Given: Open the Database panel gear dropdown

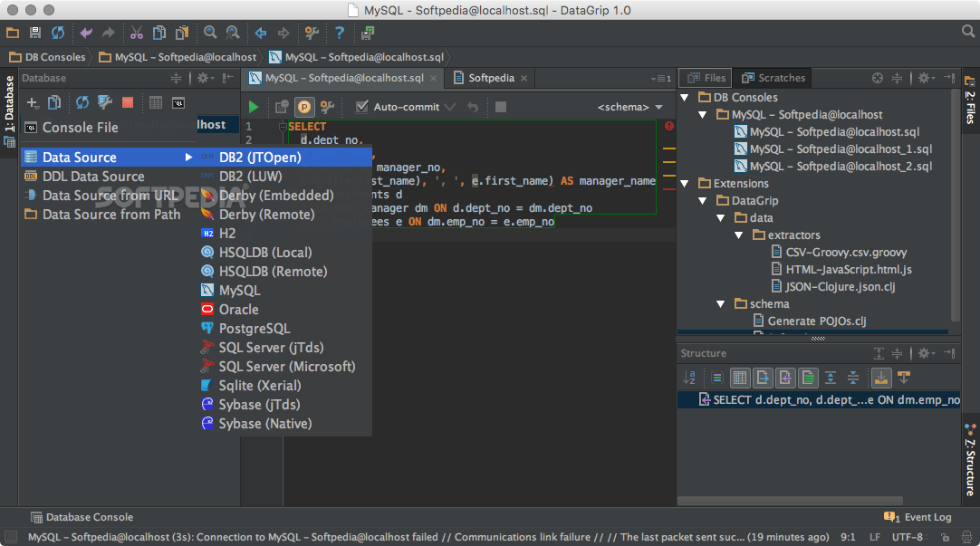Looking at the screenshot, I should click(205, 78).
